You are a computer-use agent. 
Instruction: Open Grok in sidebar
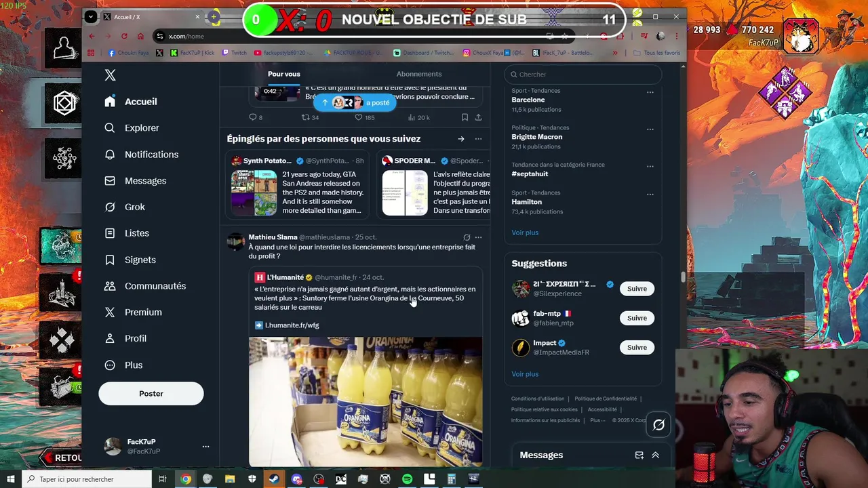[125, 207]
